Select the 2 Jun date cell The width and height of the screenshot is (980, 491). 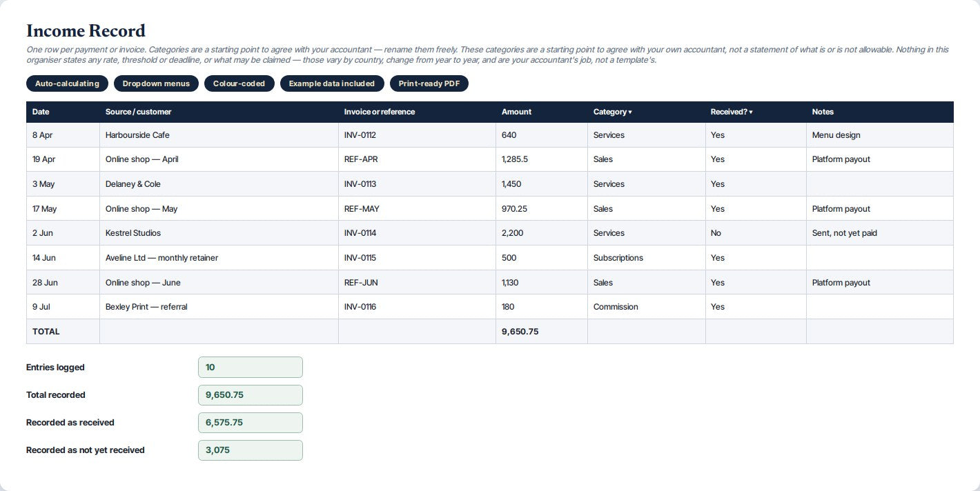(x=63, y=233)
